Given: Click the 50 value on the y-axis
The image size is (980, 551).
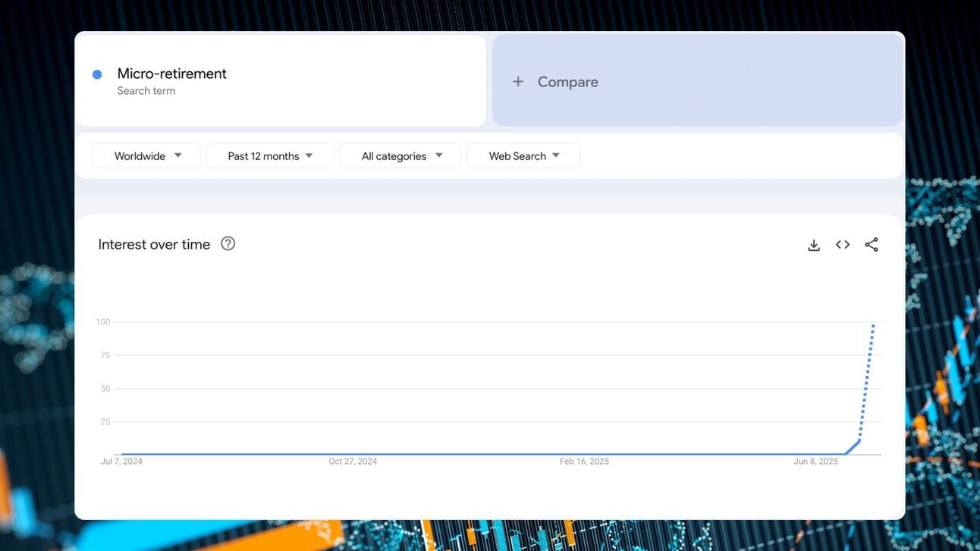Looking at the screenshot, I should (105, 389).
